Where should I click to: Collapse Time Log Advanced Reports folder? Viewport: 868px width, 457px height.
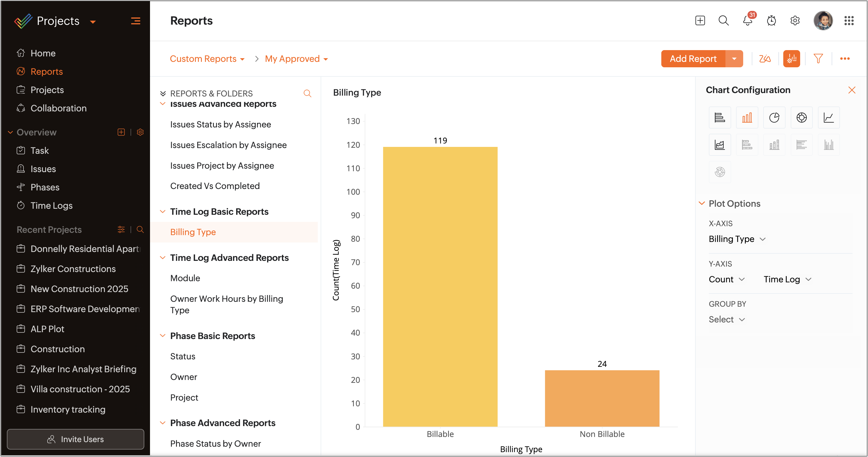[x=162, y=258]
